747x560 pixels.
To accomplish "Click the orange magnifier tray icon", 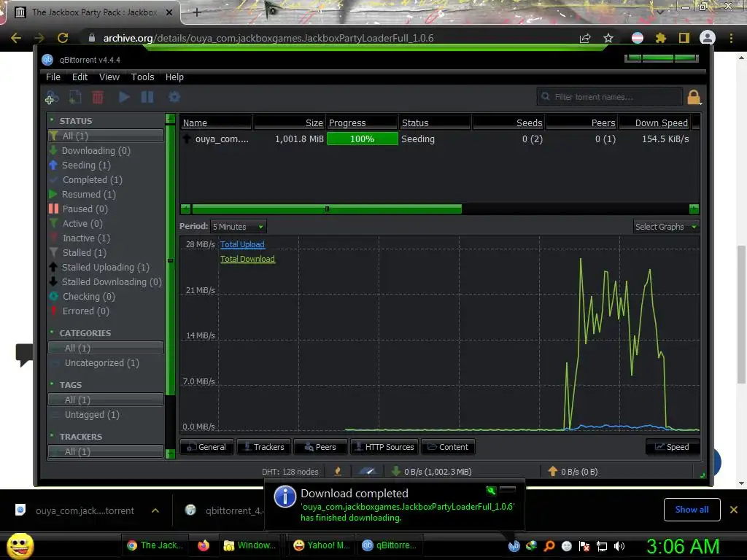I will tap(549, 546).
